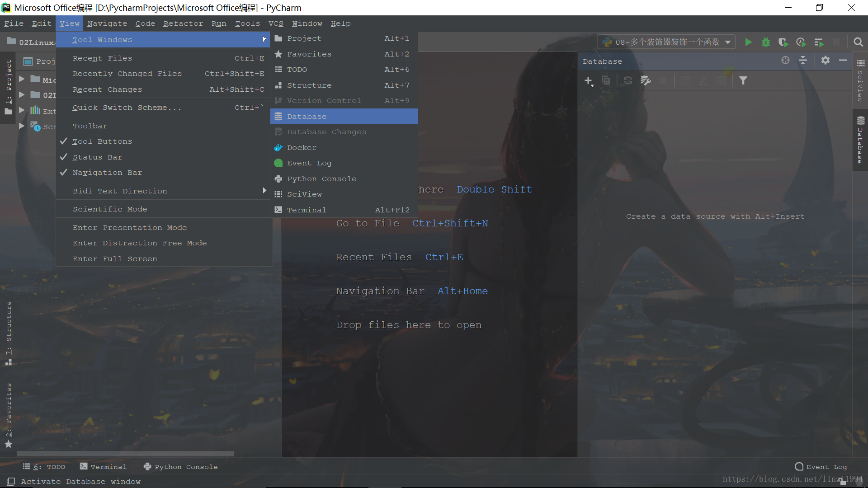The image size is (868, 488).
Task: Select Python Console from Tool Windows submenu
Action: [321, 179]
